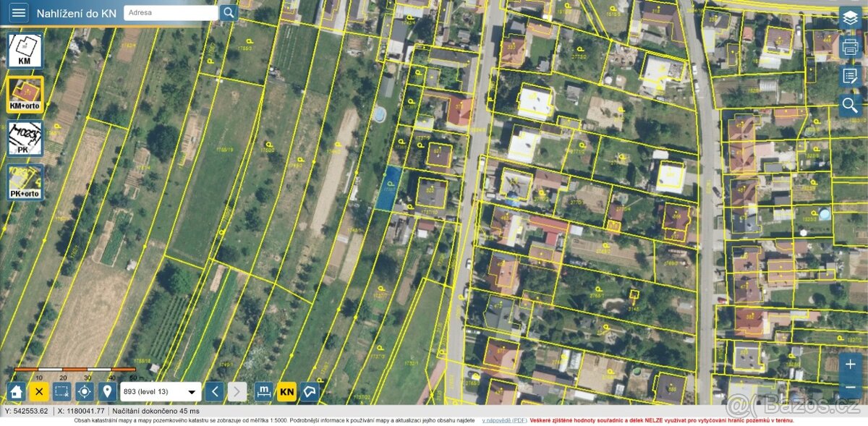Clear selection with yellow X button

[x=39, y=392]
